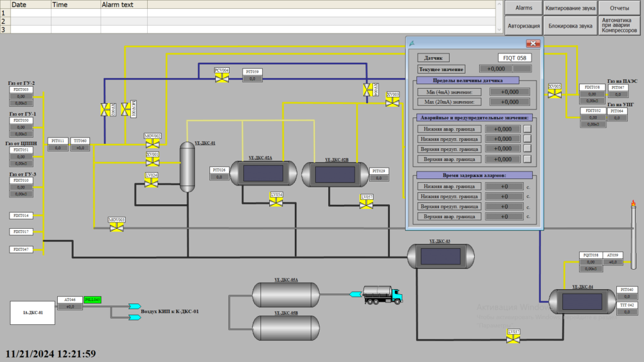Enable the Верхняя предуп. граница alarm checkbox
Screen dimensions: 644x362
pos(528,149)
